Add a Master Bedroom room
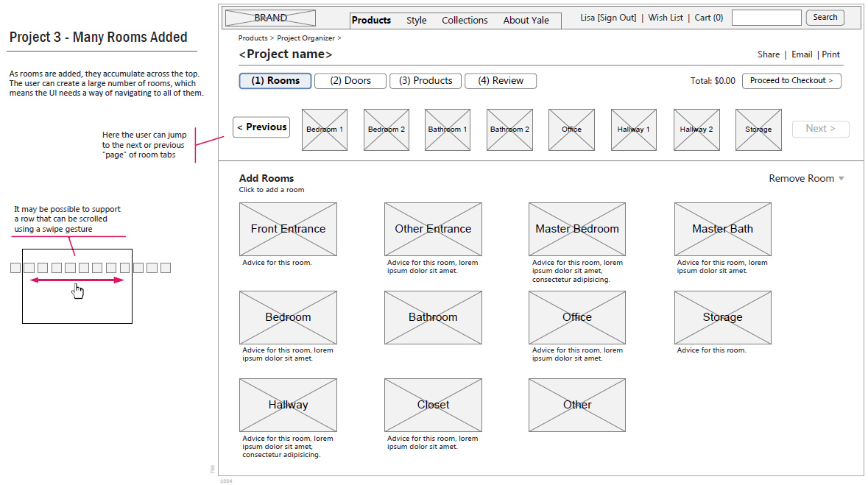The image size is (868, 485). (577, 229)
